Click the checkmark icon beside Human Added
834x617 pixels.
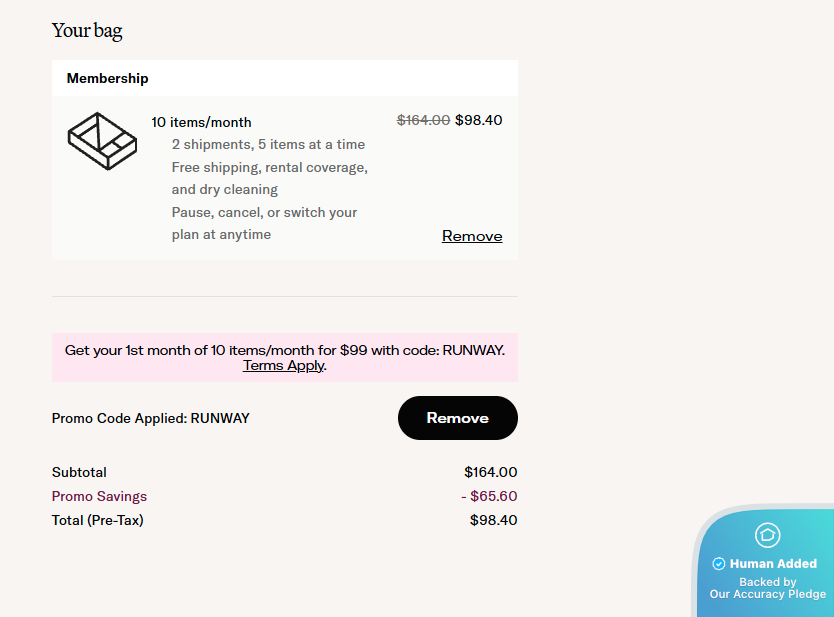718,564
